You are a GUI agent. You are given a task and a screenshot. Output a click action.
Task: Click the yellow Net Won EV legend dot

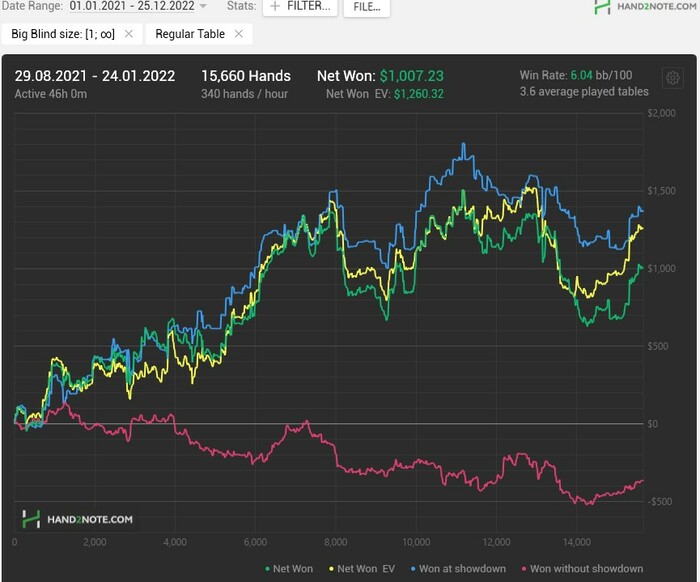[x=331, y=569]
